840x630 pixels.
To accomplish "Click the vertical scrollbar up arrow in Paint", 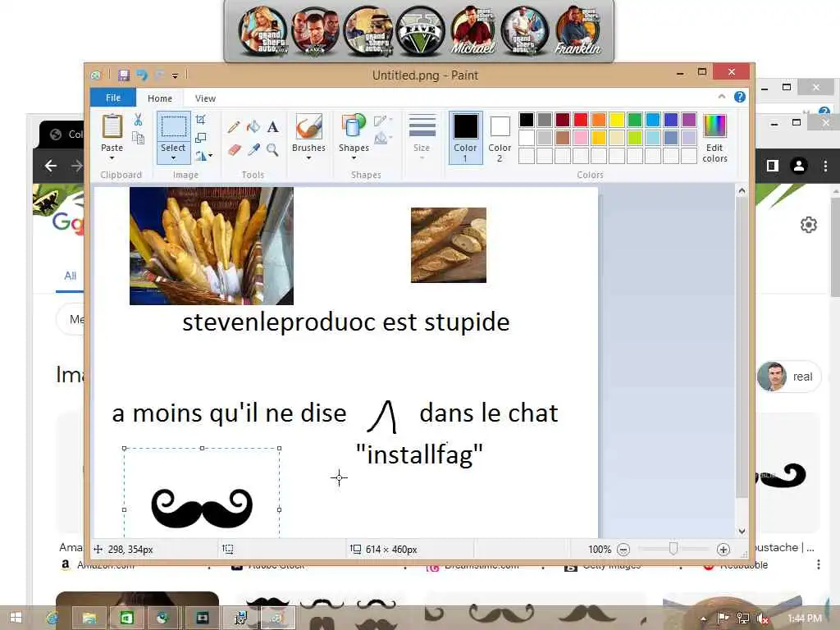I will [x=742, y=190].
